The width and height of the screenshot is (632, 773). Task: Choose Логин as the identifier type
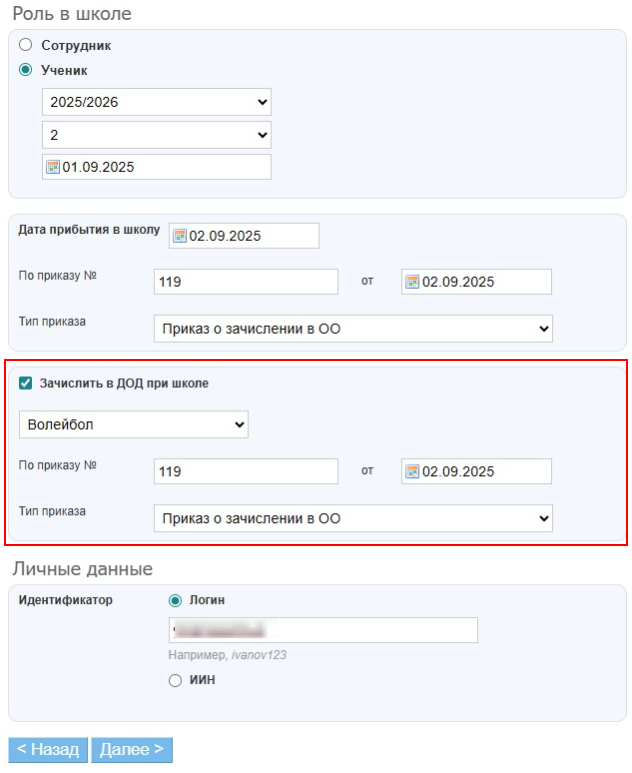(176, 600)
